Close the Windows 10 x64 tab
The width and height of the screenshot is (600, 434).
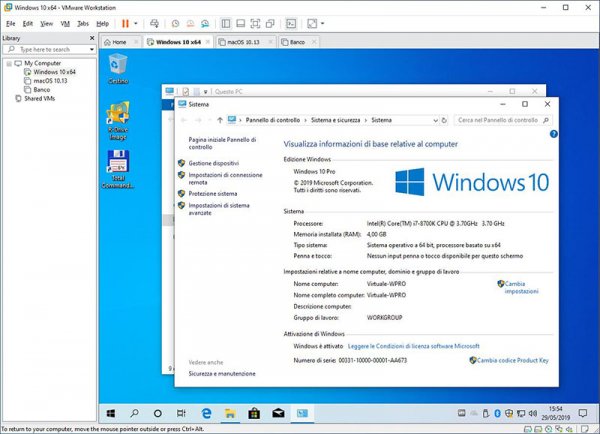208,42
